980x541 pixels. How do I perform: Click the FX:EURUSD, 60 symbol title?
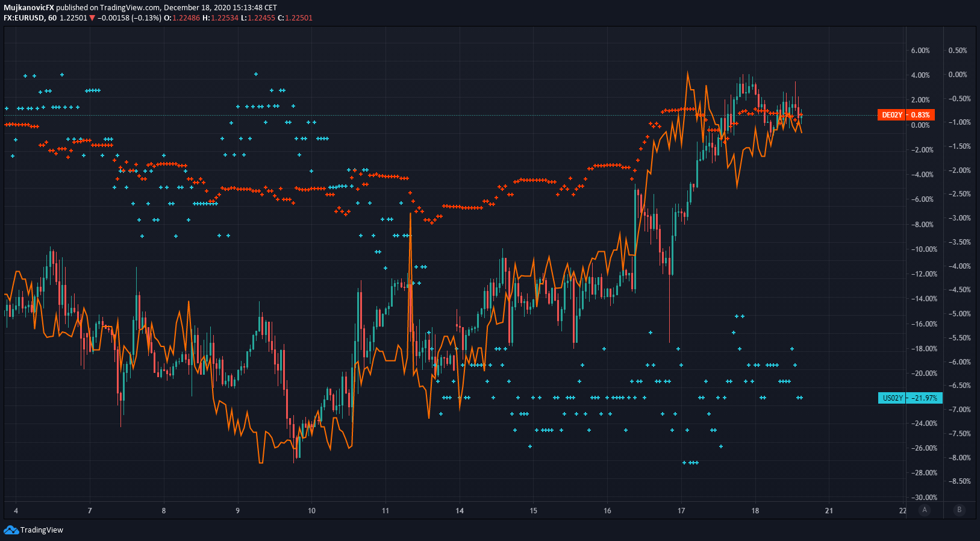click(30, 18)
